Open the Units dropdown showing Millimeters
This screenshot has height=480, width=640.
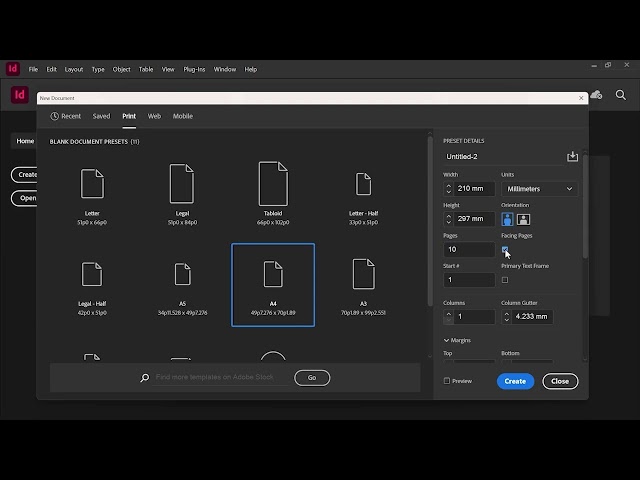539,189
